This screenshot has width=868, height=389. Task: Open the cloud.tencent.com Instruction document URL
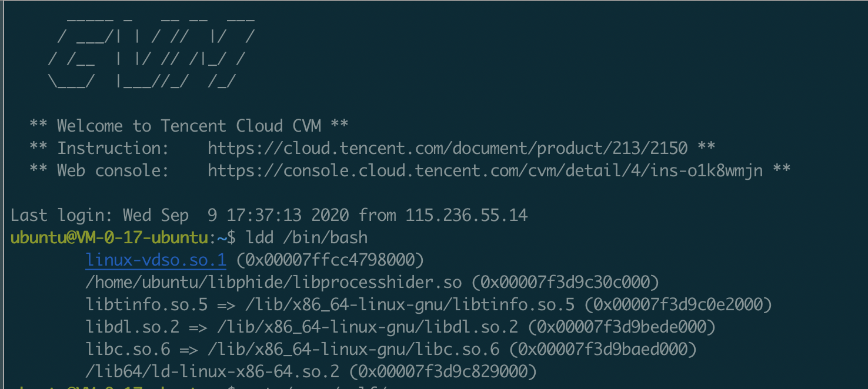click(448, 148)
